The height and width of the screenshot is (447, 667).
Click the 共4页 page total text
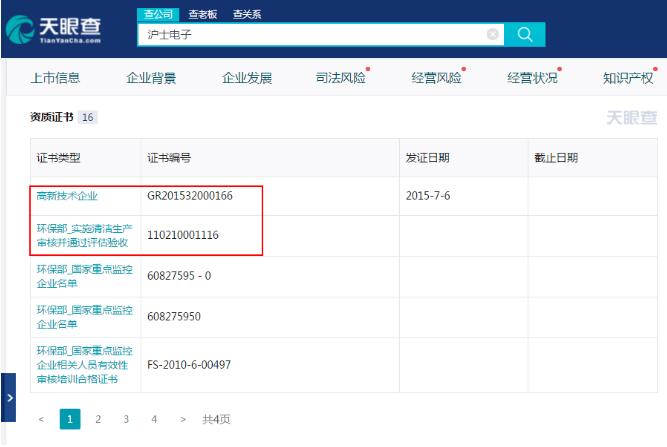click(216, 419)
